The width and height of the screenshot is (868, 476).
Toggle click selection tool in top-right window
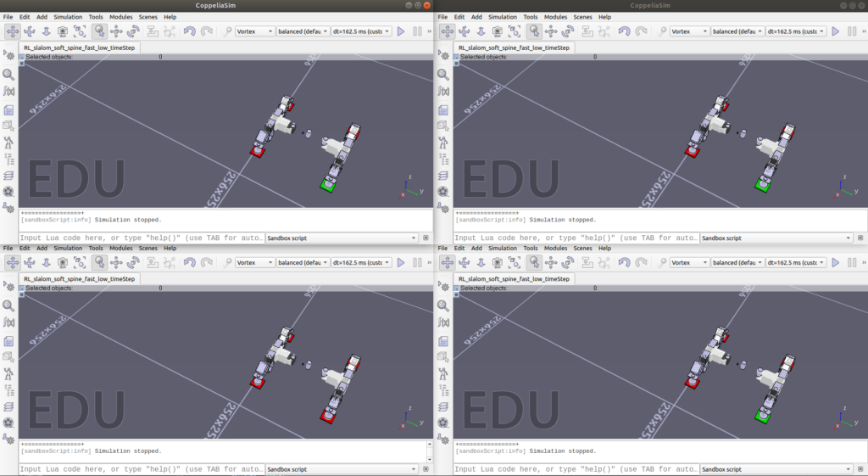pos(534,31)
